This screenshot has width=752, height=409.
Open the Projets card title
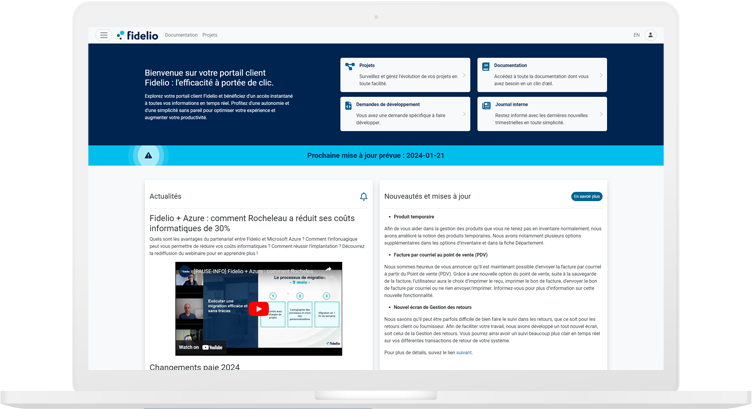(367, 65)
